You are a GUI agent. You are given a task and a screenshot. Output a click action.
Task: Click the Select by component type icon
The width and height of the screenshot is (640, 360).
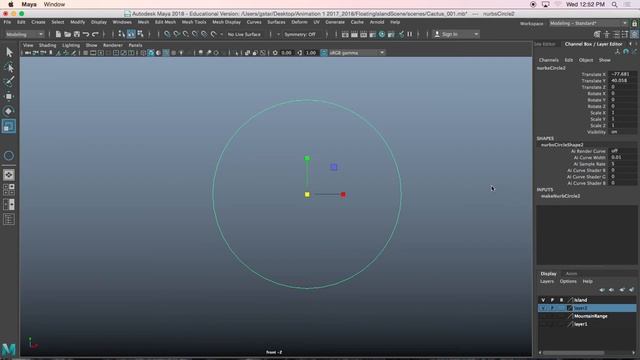(x=140, y=34)
